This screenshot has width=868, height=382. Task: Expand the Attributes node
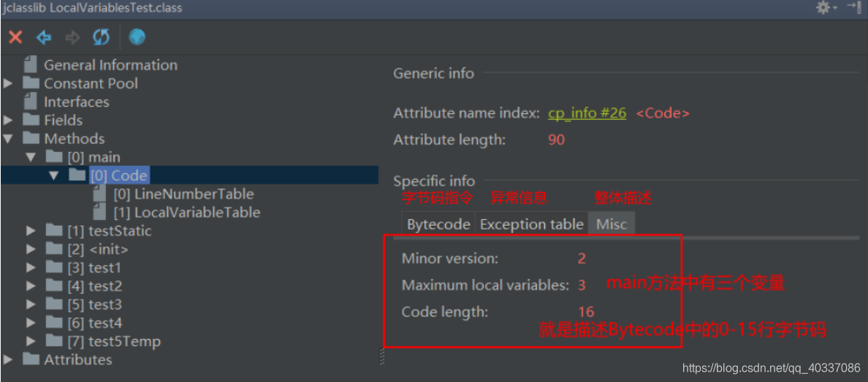7,359
